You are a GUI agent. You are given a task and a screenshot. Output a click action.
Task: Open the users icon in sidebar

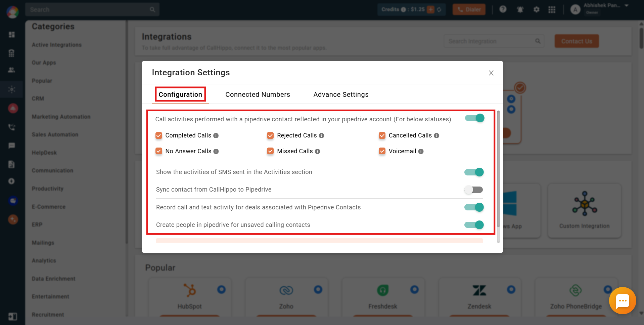coord(12,70)
